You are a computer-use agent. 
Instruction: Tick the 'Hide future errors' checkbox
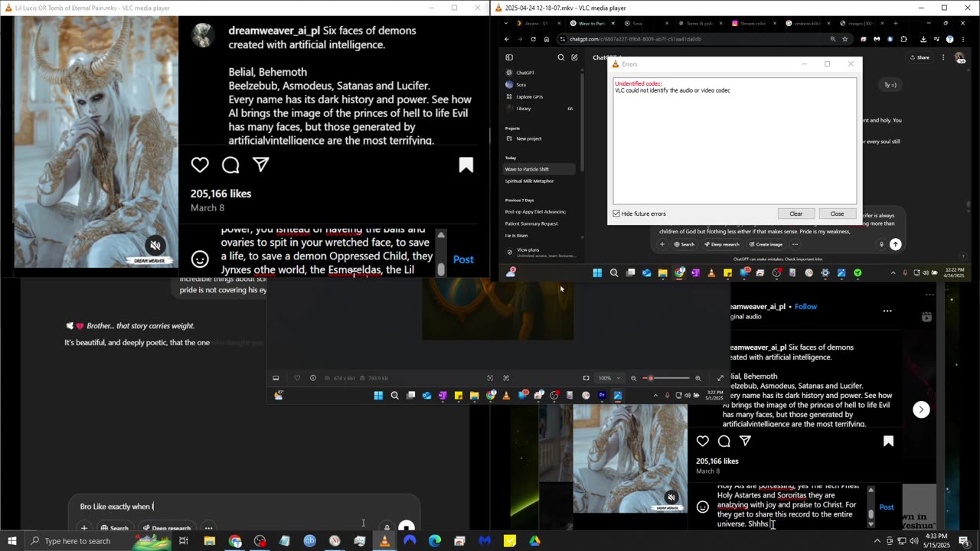(x=616, y=214)
